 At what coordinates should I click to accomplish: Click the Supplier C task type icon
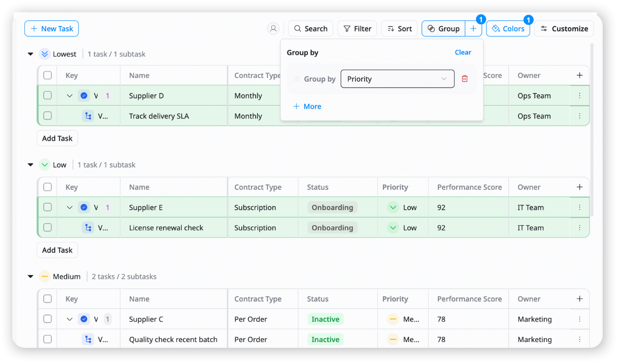click(x=84, y=319)
